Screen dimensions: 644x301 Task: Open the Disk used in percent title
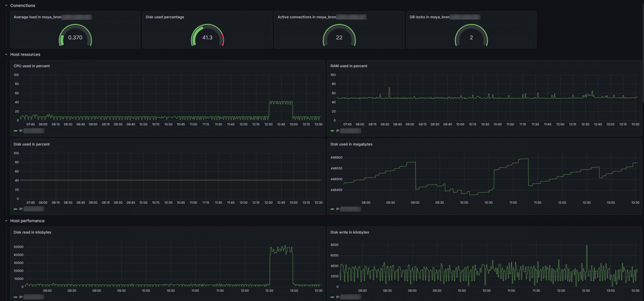32,144
